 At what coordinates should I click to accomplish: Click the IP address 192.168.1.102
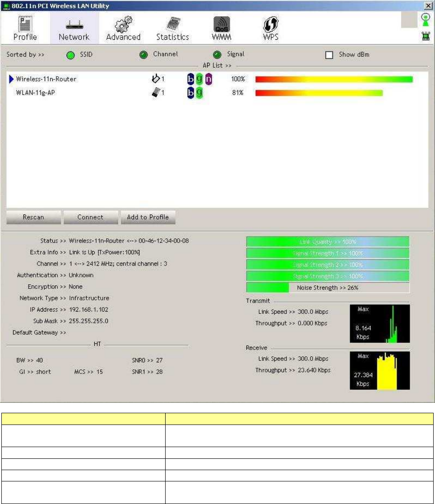(x=89, y=309)
